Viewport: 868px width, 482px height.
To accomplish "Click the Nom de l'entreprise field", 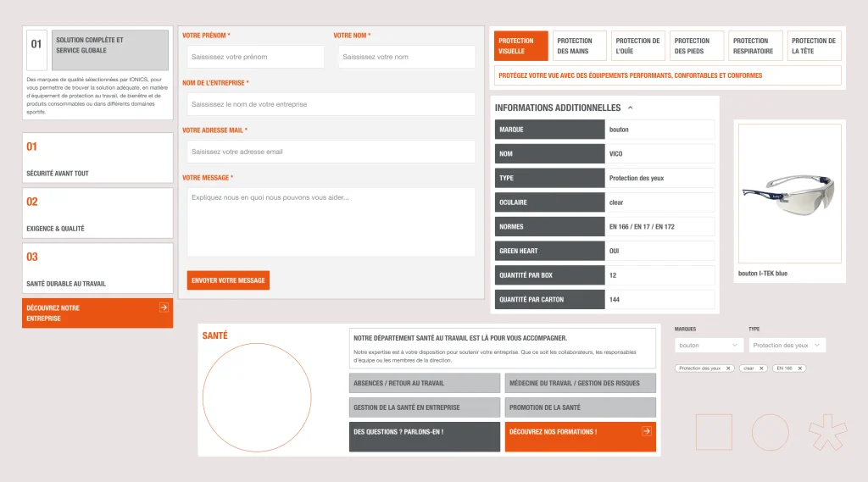I will [331, 104].
